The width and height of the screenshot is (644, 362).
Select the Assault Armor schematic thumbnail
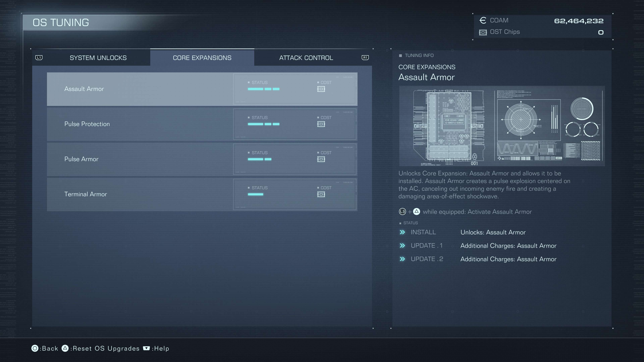click(x=501, y=126)
